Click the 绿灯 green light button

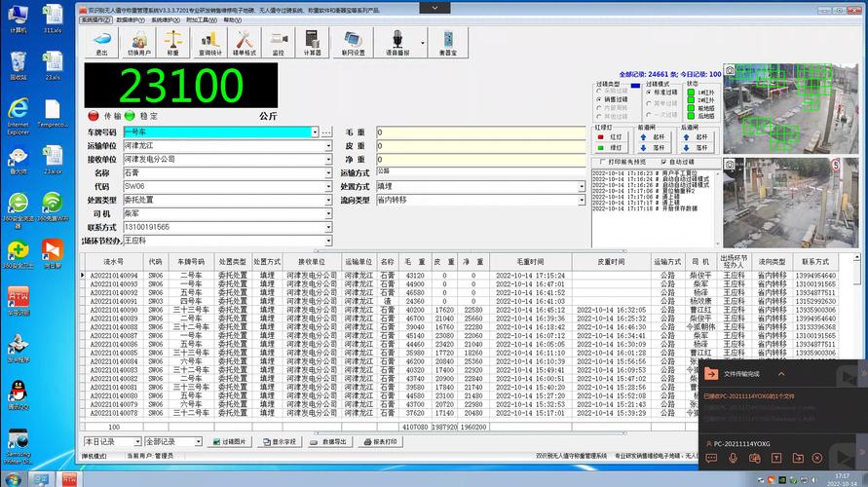point(610,148)
